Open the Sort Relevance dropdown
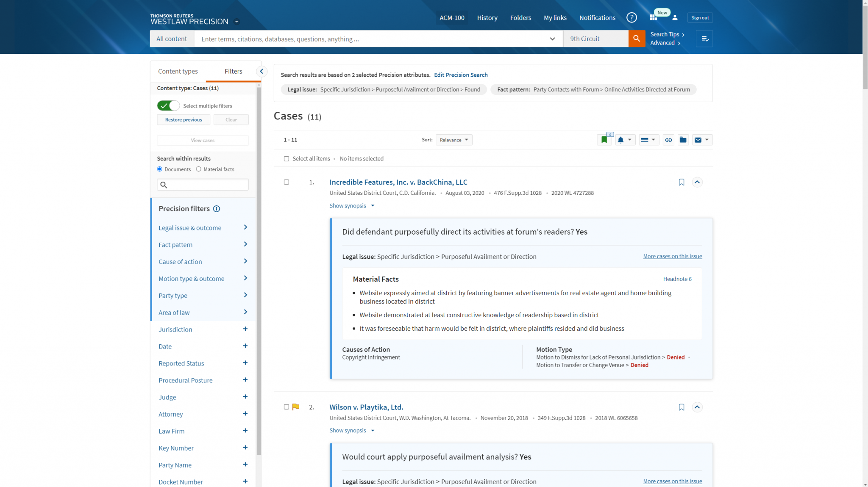 (x=453, y=140)
